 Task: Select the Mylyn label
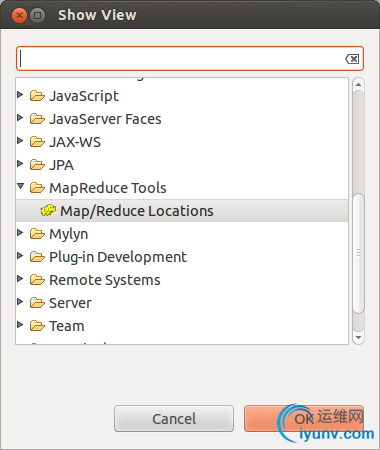click(69, 234)
